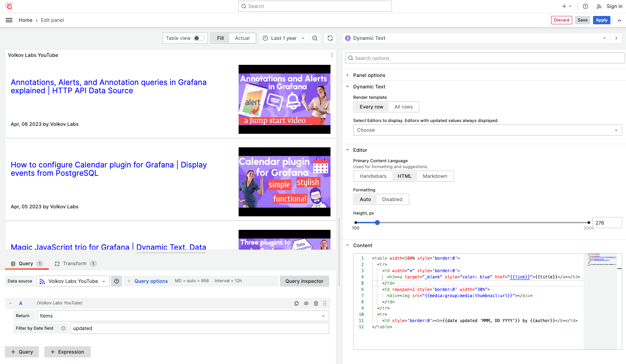The image size is (626, 364).
Task: Select All rows render template
Action: pos(403,107)
